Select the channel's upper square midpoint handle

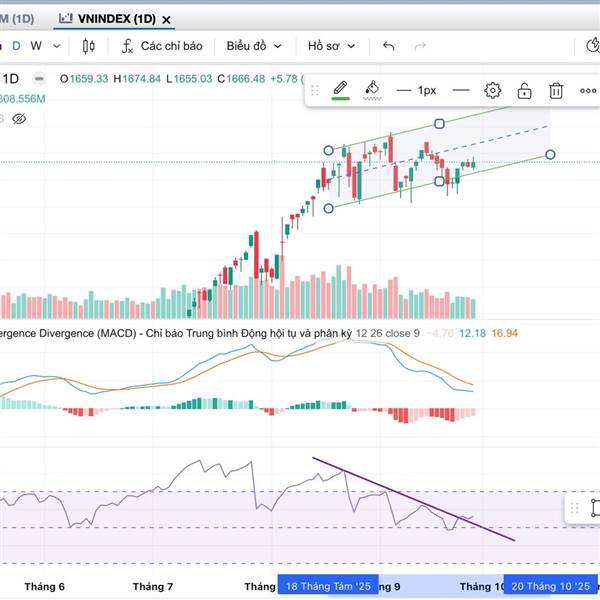tap(439, 124)
